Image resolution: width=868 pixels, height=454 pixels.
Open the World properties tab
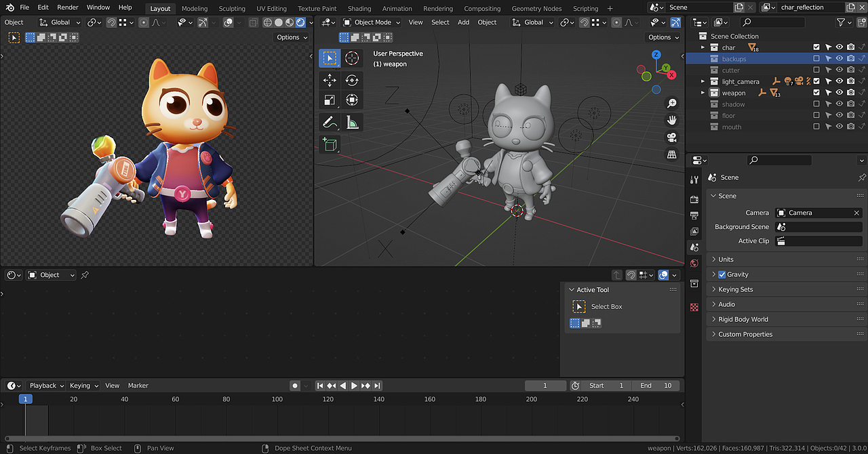pyautogui.click(x=694, y=263)
